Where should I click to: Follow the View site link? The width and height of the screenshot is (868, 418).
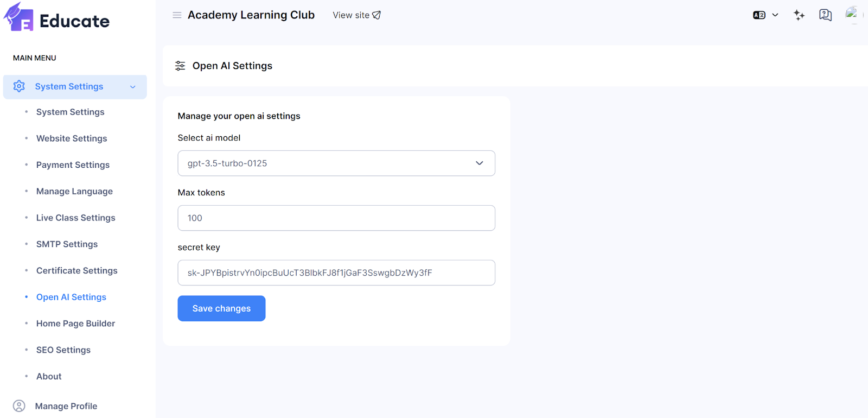click(x=356, y=15)
